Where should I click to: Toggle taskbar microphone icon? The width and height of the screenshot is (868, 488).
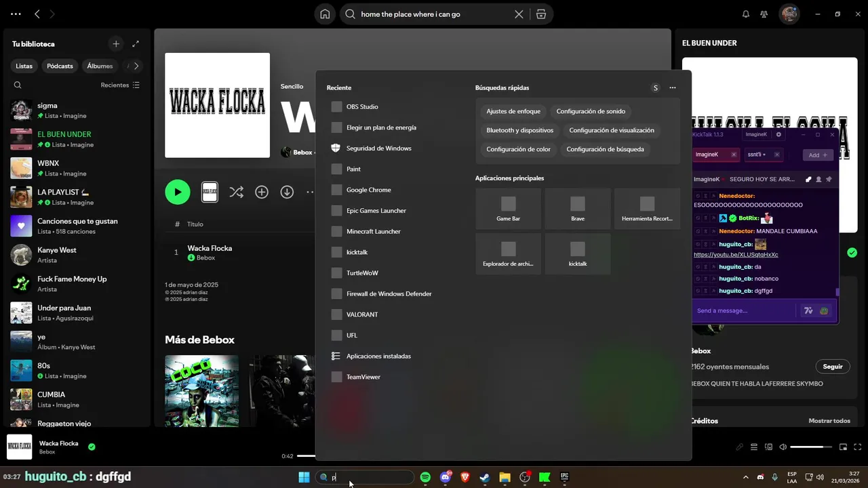(774, 477)
